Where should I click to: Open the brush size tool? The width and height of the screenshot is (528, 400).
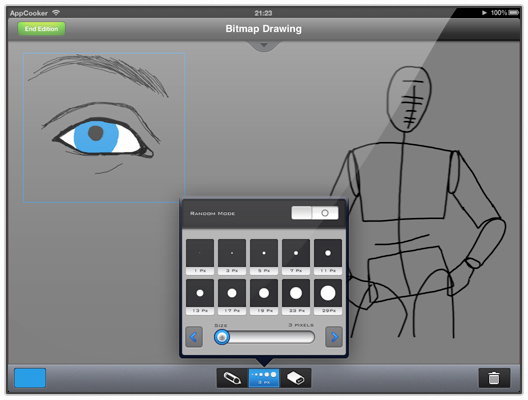pyautogui.click(x=264, y=378)
